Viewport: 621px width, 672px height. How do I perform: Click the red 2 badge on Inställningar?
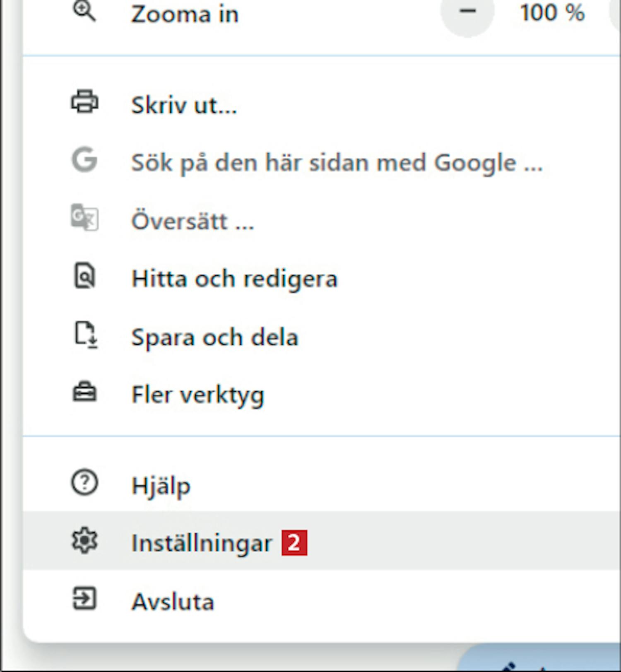(x=294, y=542)
